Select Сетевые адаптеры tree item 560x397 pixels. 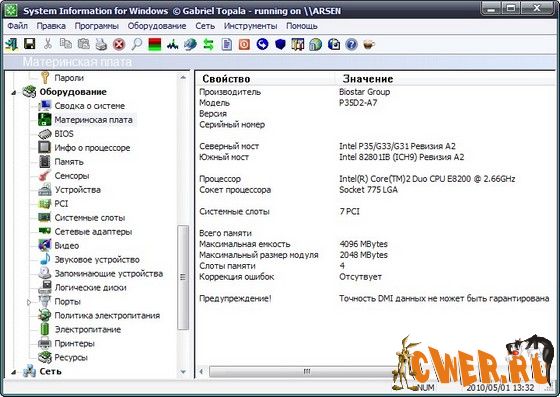[x=93, y=232]
